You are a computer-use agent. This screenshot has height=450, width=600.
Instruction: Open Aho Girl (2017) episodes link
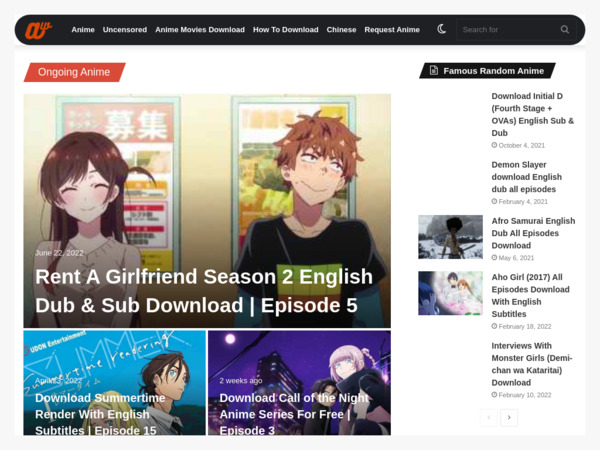click(530, 295)
